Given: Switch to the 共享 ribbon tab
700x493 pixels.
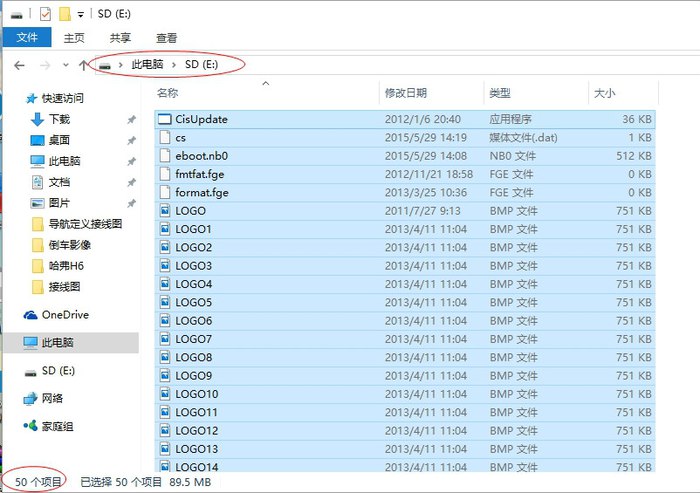Looking at the screenshot, I should (x=121, y=38).
